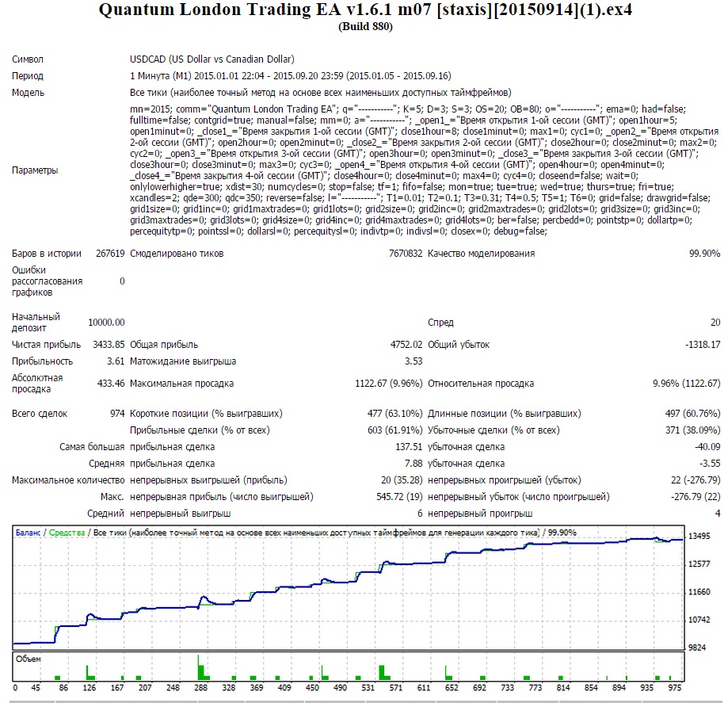Click the chart Y-axis label 13495

coord(699,536)
